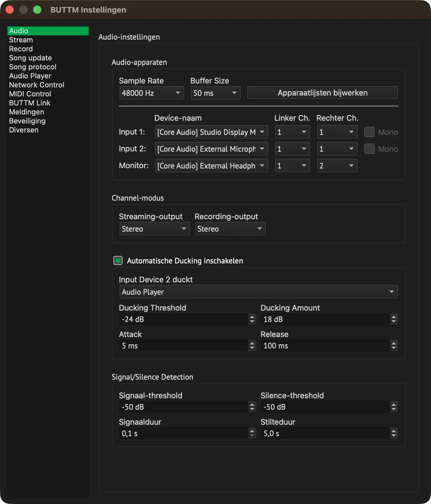Open the Sample Rate dropdown
Viewport: 431px width, 504px height.
pos(152,93)
